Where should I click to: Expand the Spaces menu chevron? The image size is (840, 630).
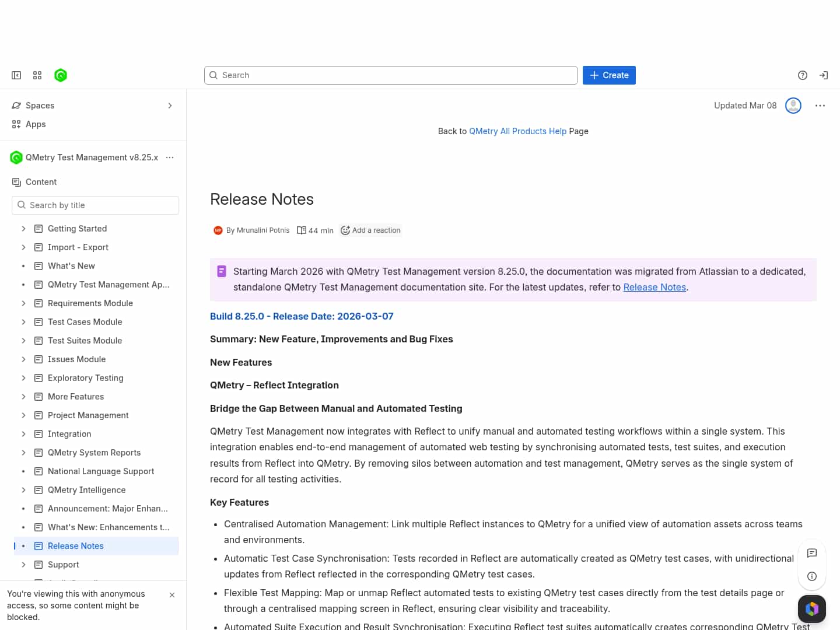point(170,106)
